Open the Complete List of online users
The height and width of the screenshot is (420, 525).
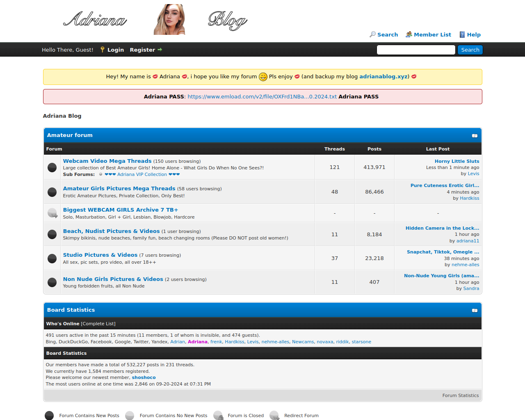click(98, 324)
